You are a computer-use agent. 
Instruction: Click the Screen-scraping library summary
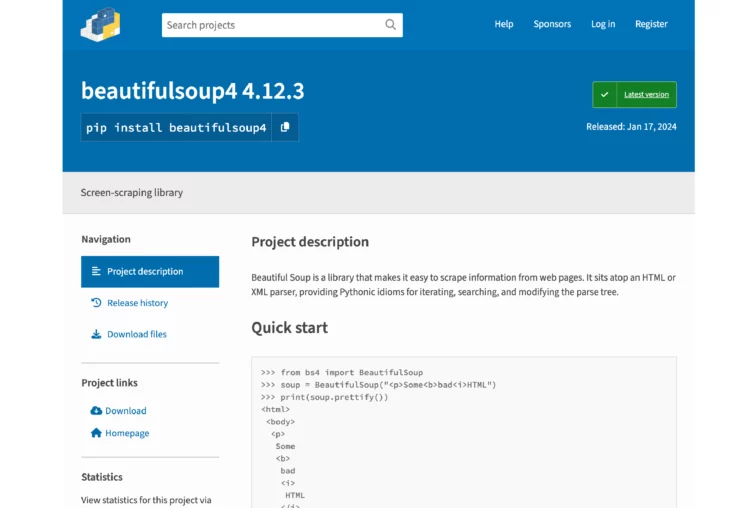(131, 193)
